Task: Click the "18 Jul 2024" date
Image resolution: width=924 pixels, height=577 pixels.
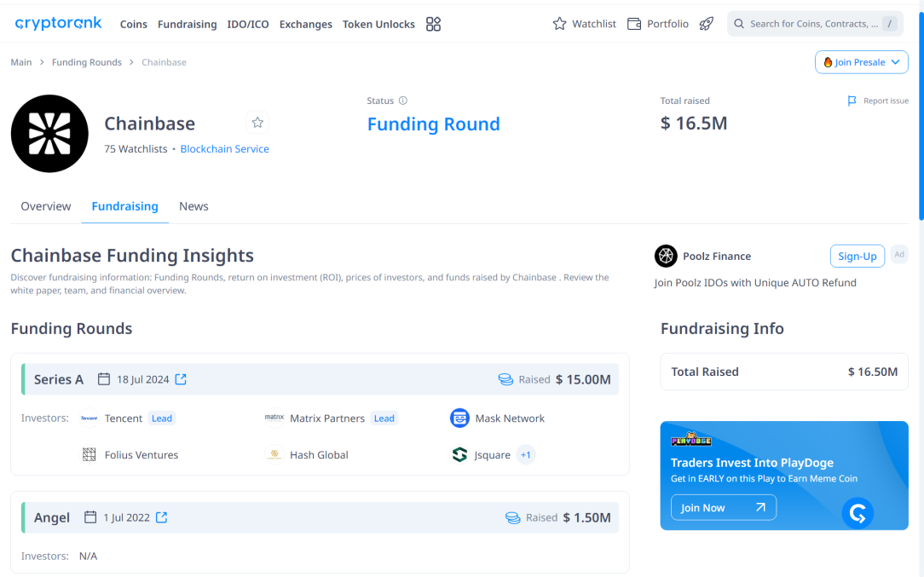Action: point(142,379)
